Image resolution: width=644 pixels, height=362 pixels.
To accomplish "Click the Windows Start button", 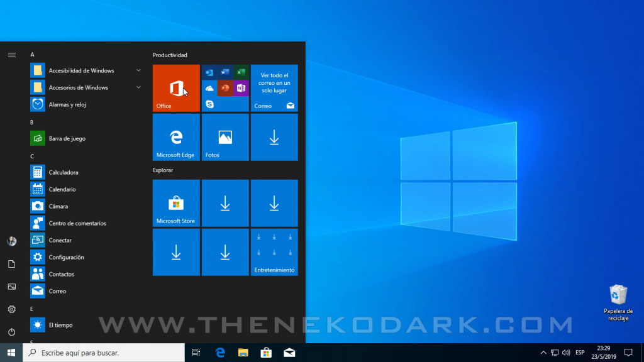I will click(x=11, y=353).
